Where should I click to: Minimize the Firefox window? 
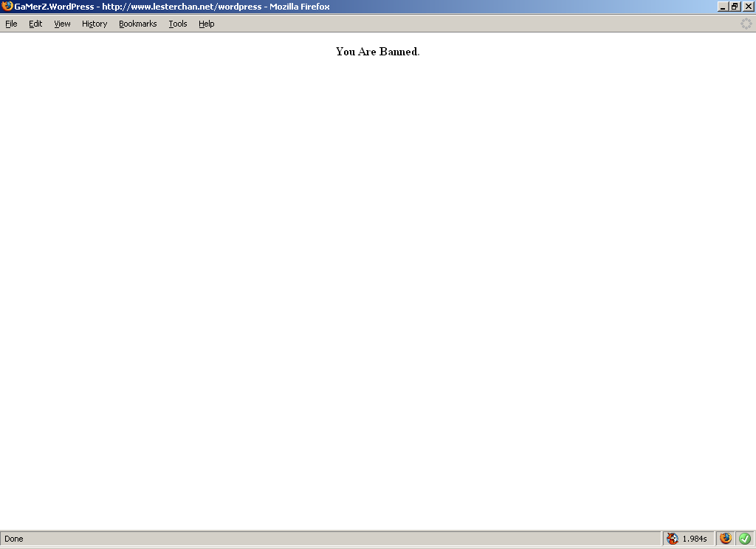(x=722, y=6)
